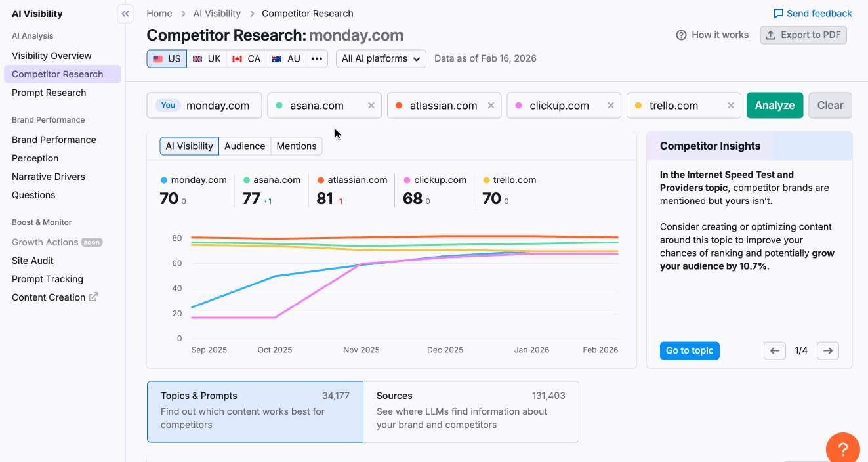The width and height of the screenshot is (868, 462).
Task: Switch to the Audience tab
Action: tap(245, 146)
